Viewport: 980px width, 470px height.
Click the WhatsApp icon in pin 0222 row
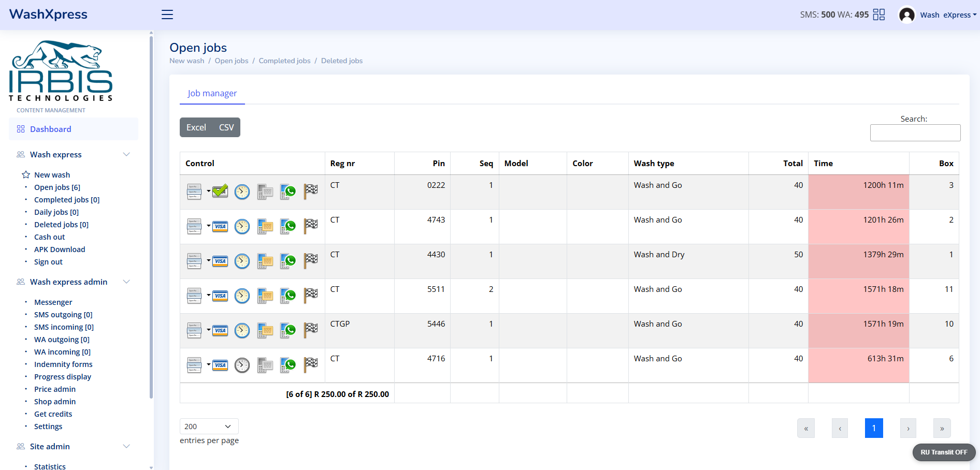click(x=288, y=192)
